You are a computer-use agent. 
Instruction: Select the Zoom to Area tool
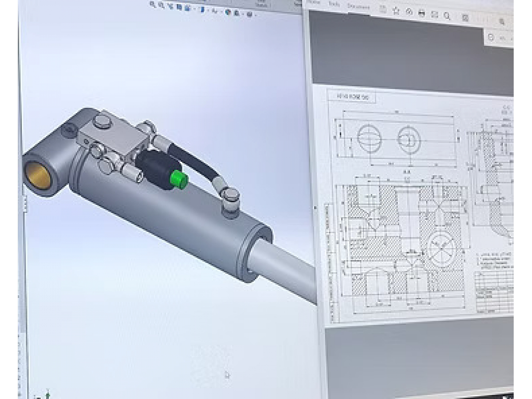tap(161, 5)
